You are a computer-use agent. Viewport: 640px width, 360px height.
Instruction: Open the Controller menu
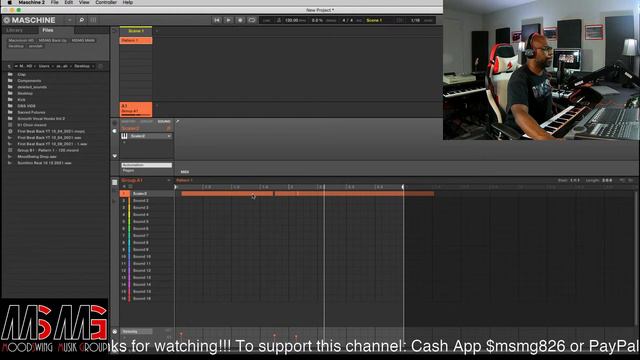click(106, 2)
